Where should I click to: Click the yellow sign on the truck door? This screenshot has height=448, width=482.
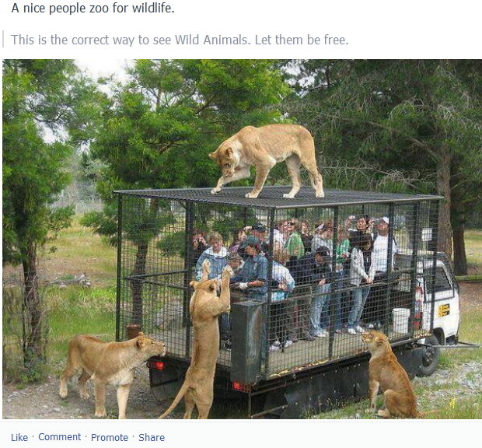tap(444, 310)
